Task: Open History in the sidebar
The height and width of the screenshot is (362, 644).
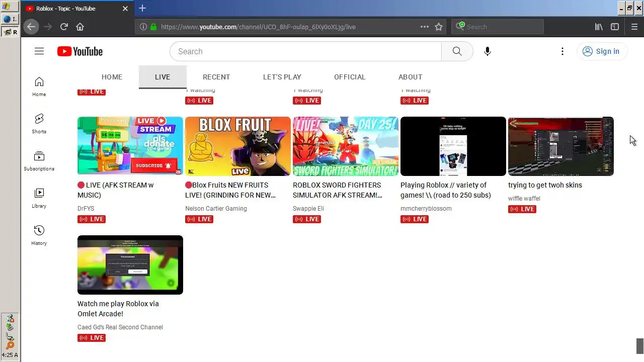Action: [x=39, y=235]
